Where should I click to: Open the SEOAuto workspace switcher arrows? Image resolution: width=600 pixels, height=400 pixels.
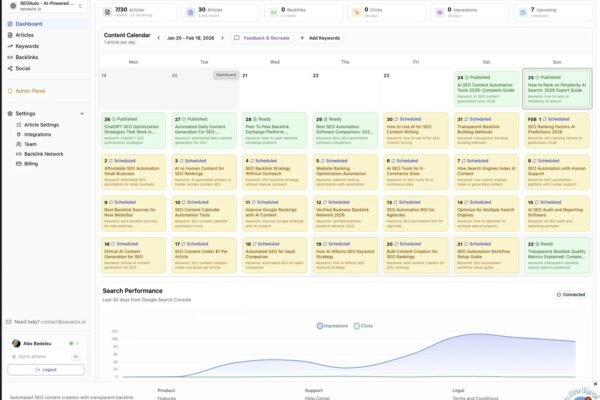[x=80, y=6]
